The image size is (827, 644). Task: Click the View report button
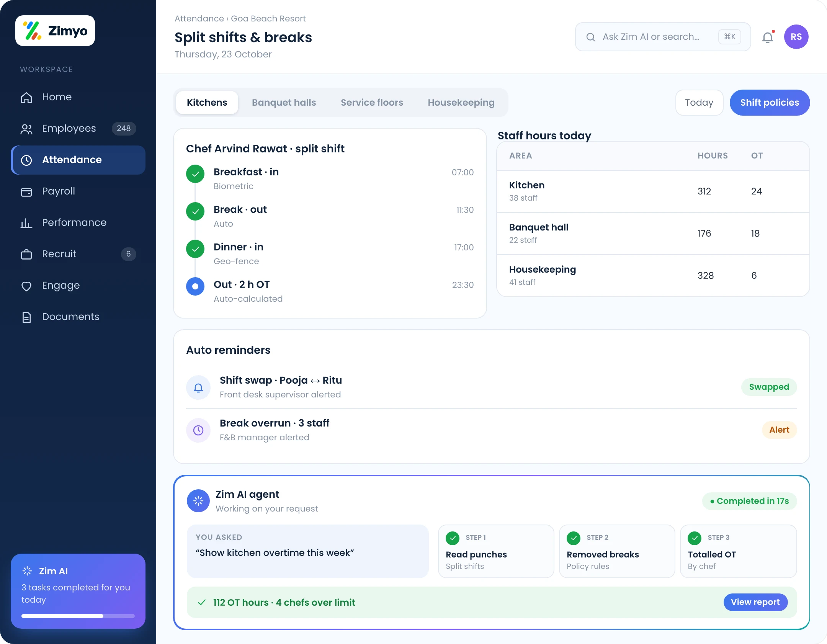(755, 602)
